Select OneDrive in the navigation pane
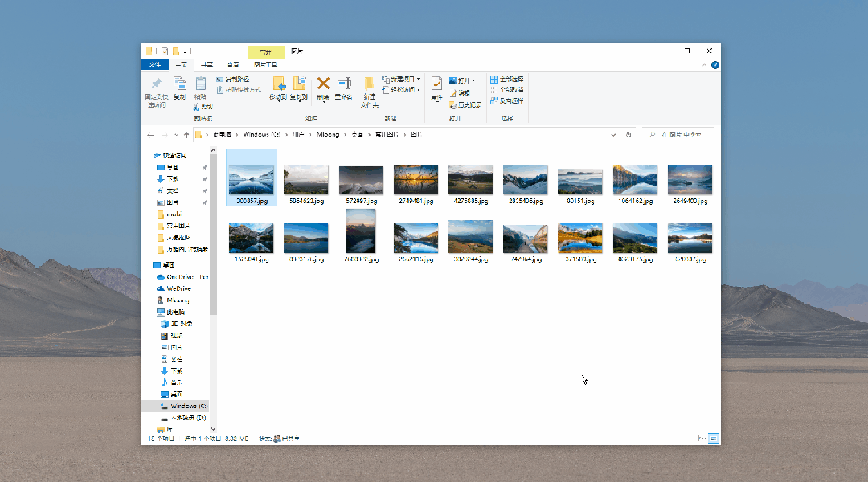This screenshot has height=482, width=868. [181, 277]
